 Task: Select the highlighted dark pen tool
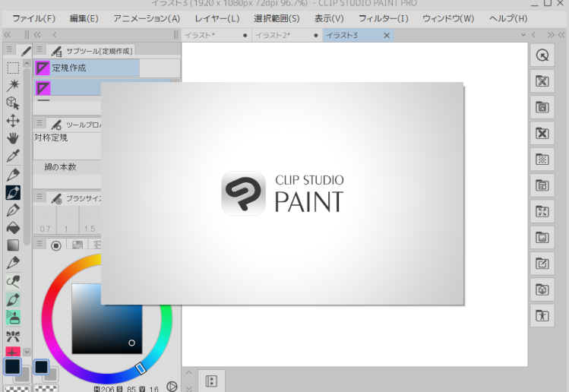tap(13, 193)
